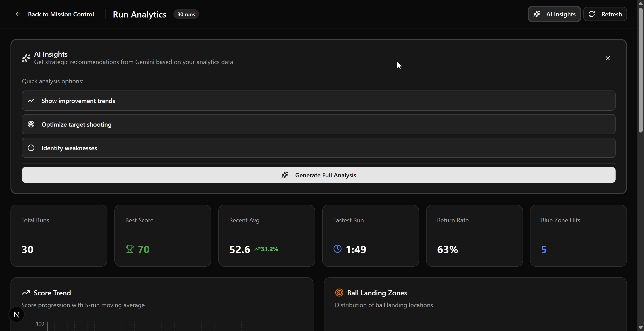The width and height of the screenshot is (644, 331).
Task: Click the orange target icon by Ball Landing Zones
Action: click(x=339, y=293)
